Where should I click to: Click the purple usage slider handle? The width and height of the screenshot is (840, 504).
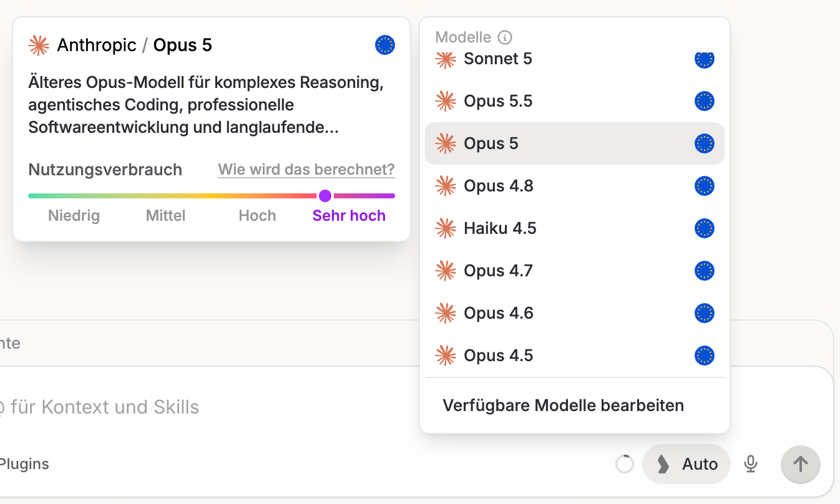(x=325, y=196)
